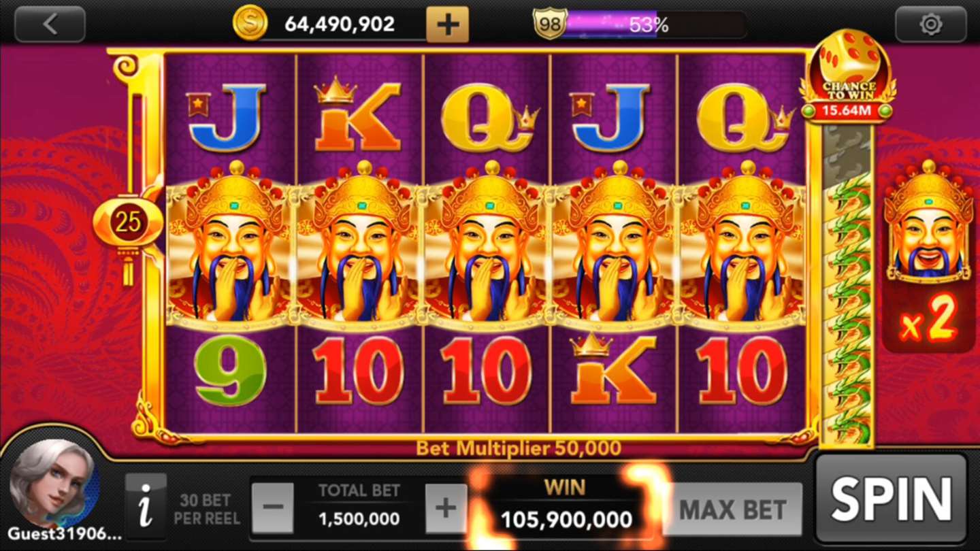Tap the green 9 symbol on reel one
Viewport: 980px width, 551px height.
point(230,371)
